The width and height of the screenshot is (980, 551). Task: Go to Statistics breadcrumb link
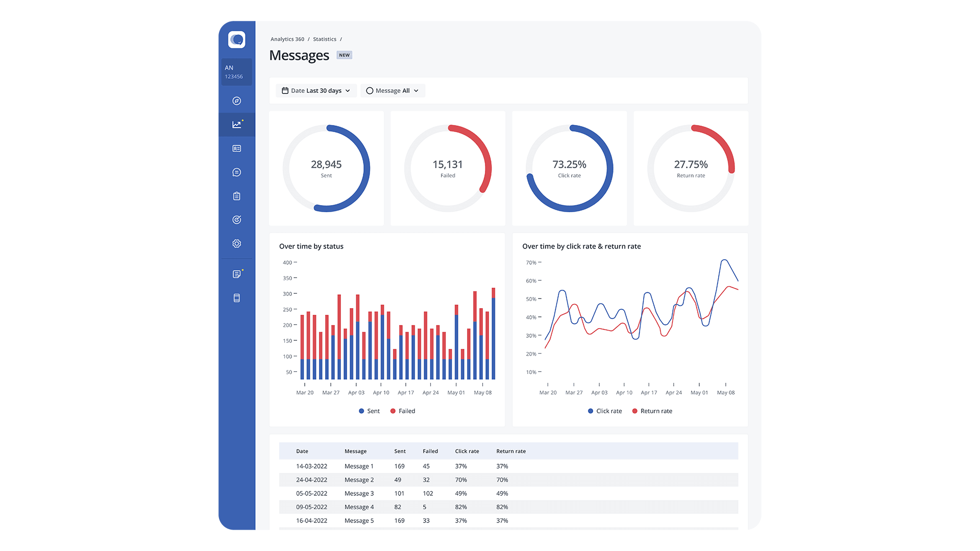point(325,39)
